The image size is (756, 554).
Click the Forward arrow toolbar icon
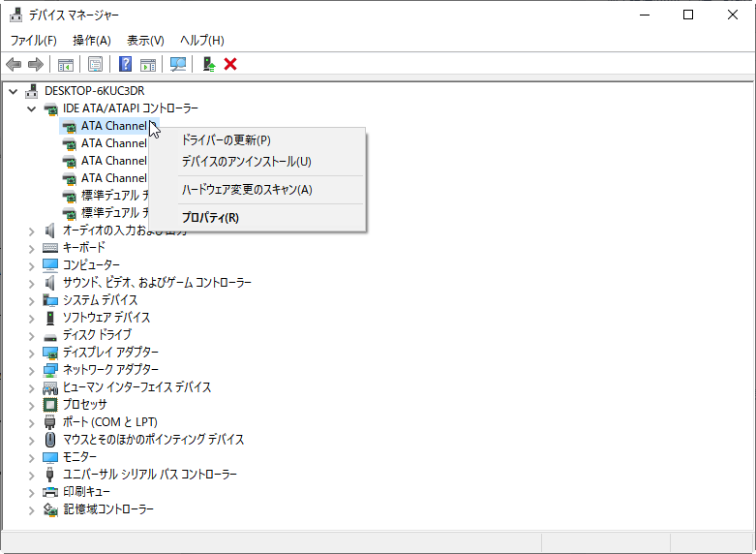click(x=36, y=64)
